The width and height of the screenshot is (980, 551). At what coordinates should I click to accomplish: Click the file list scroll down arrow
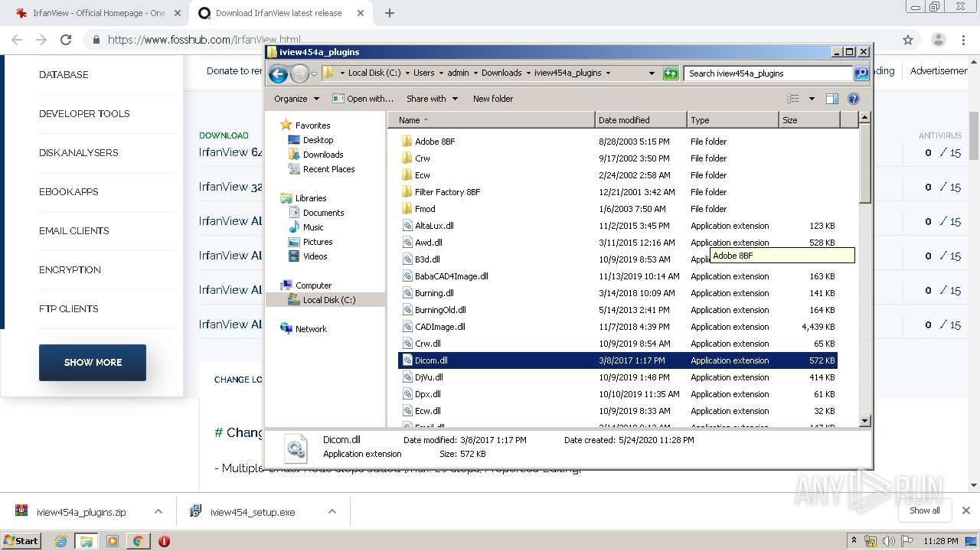coord(864,421)
